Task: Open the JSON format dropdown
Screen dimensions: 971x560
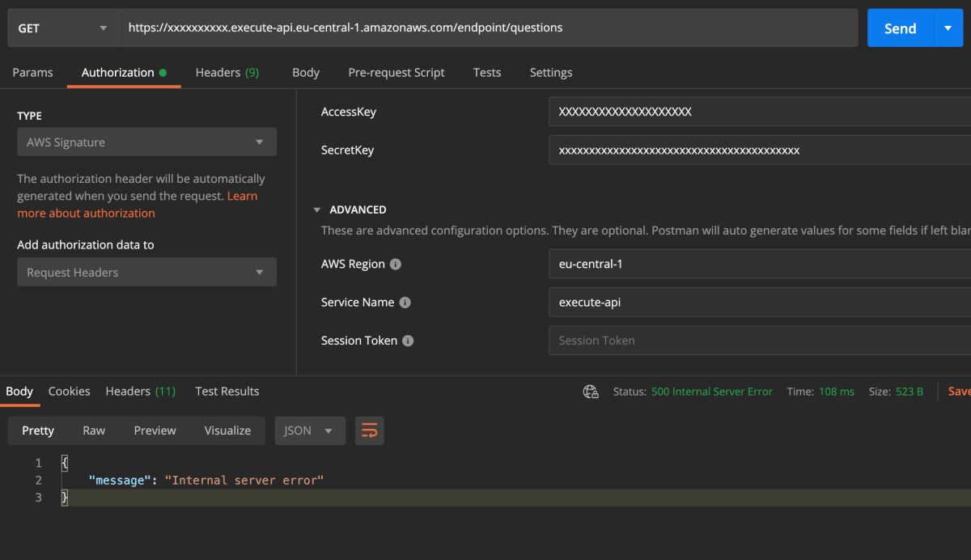Action: (310, 431)
